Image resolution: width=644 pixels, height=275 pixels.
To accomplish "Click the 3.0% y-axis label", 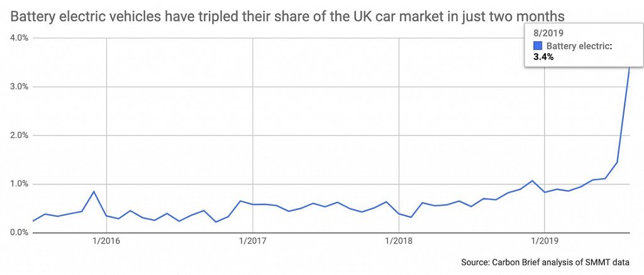I will pos(18,87).
